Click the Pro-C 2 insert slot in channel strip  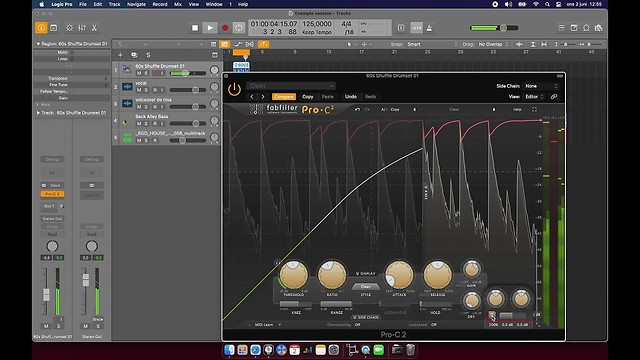point(52,194)
